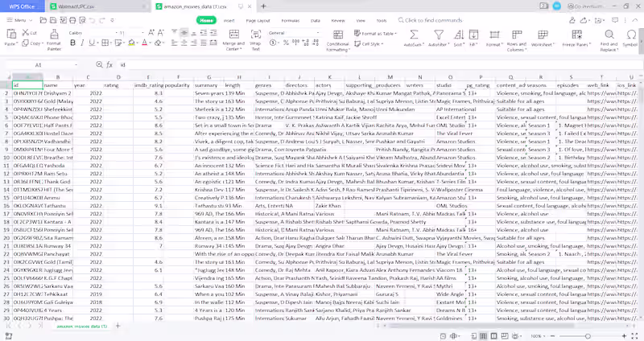Switch to Page Layout view in status bar
Screen dimensions: 644x341
point(494,336)
